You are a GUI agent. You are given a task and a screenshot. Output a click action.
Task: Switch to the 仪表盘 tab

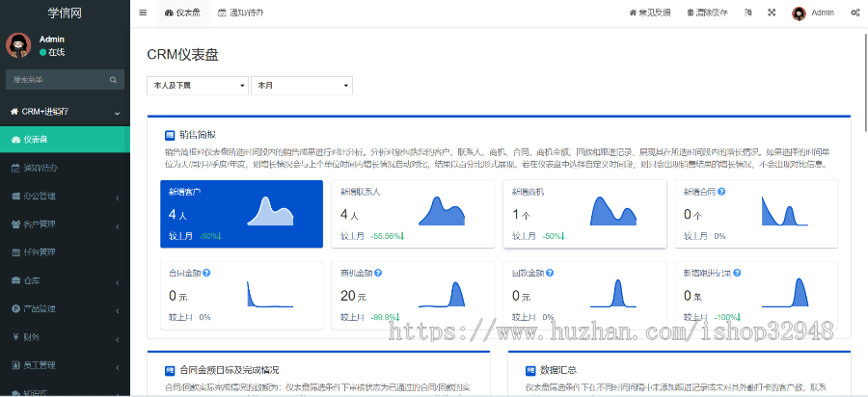[x=182, y=13]
